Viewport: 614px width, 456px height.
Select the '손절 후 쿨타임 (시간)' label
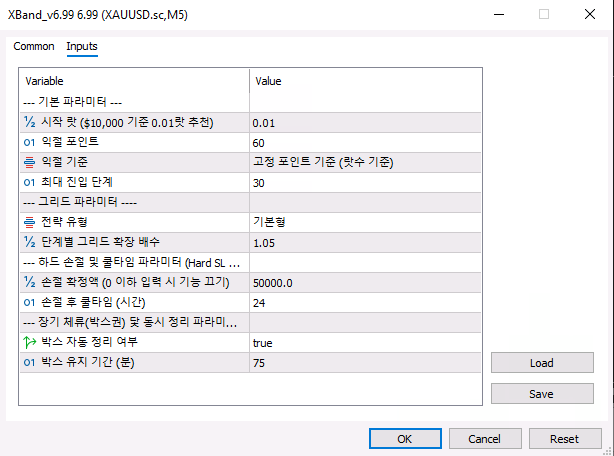tap(93, 302)
